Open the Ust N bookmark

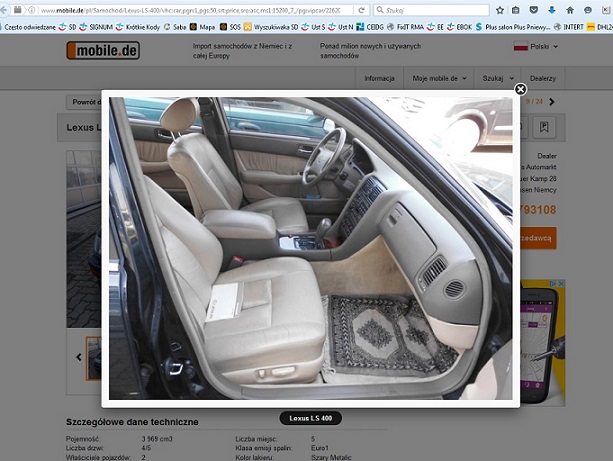(341, 27)
